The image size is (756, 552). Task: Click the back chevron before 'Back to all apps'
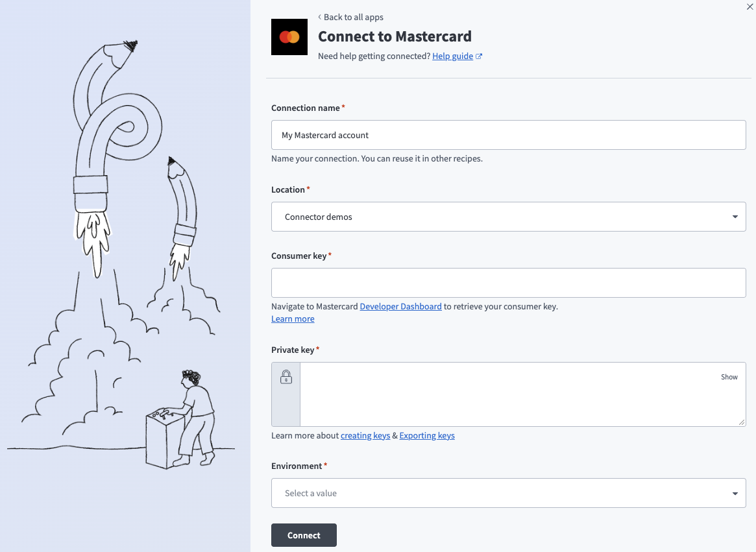tap(319, 17)
